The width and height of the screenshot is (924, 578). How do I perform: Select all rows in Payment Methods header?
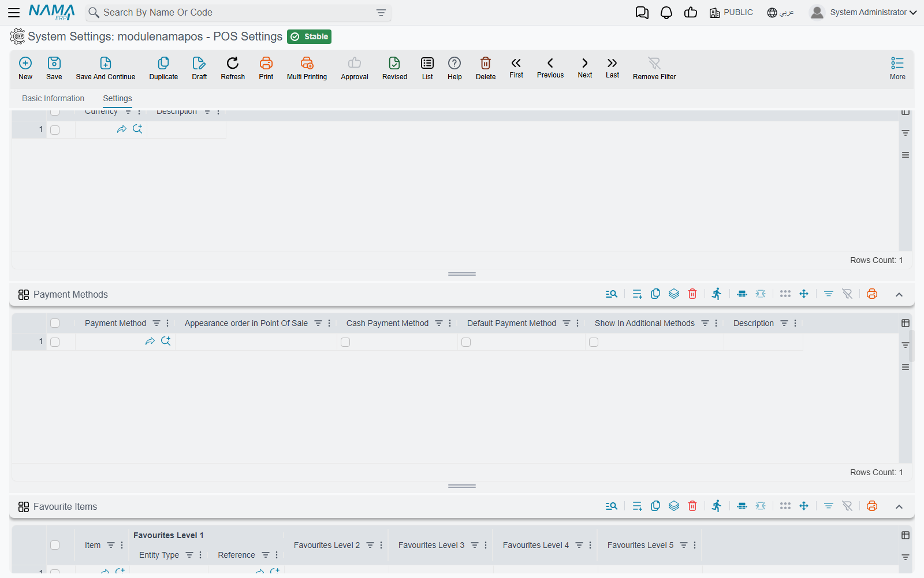click(55, 323)
